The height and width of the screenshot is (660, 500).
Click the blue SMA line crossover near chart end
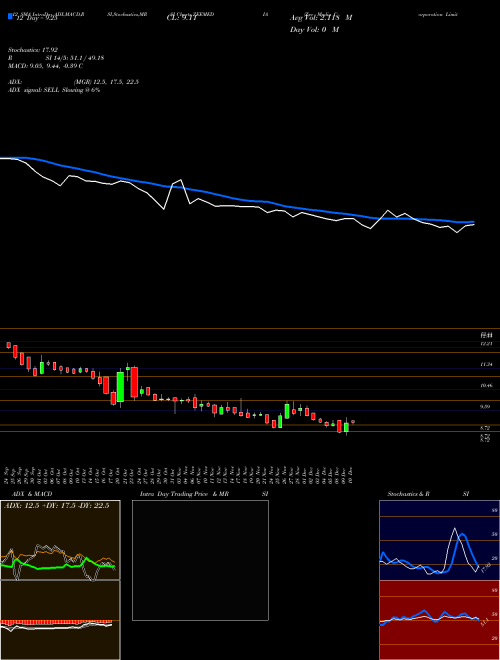point(415,219)
